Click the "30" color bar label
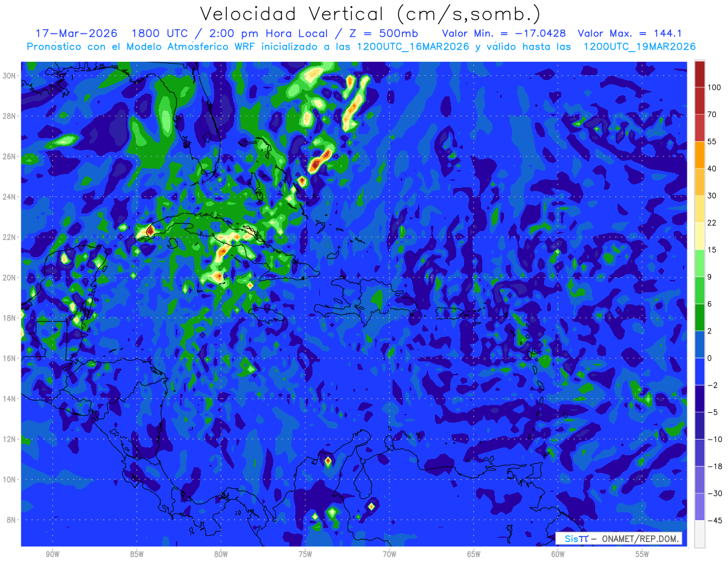This screenshot has height=562, width=728. pos(712,195)
